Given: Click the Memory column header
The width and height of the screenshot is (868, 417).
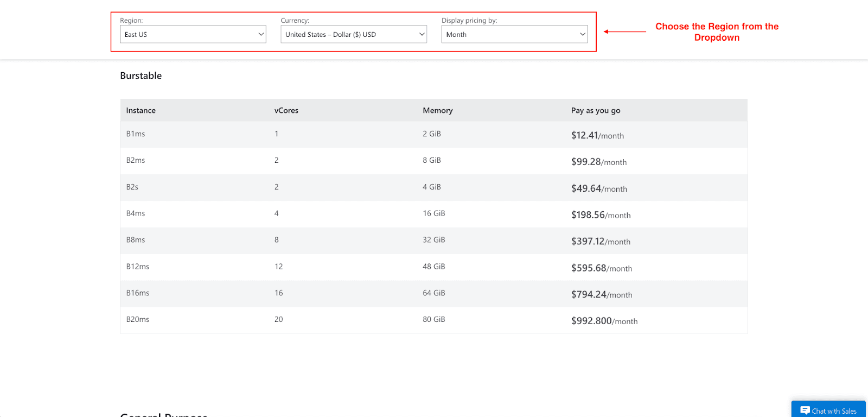Looking at the screenshot, I should pos(438,110).
